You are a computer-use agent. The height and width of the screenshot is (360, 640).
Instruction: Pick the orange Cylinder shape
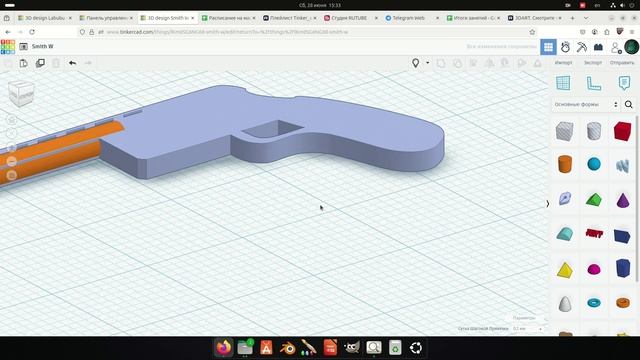click(x=565, y=164)
